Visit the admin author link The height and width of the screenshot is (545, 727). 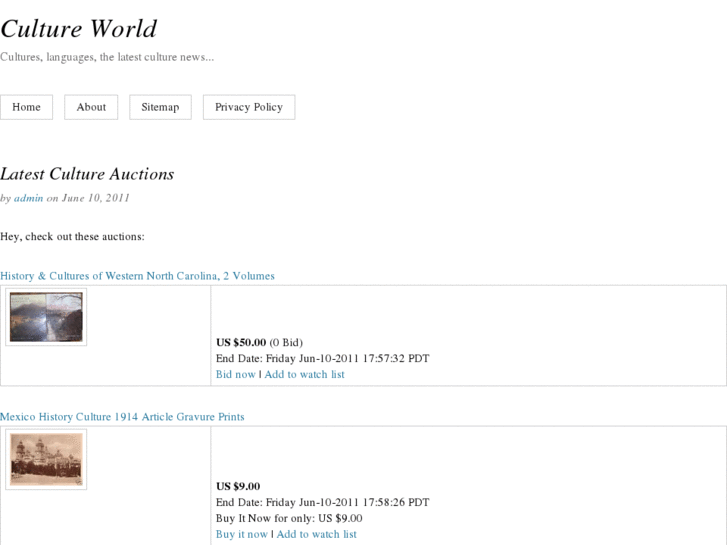(x=28, y=198)
